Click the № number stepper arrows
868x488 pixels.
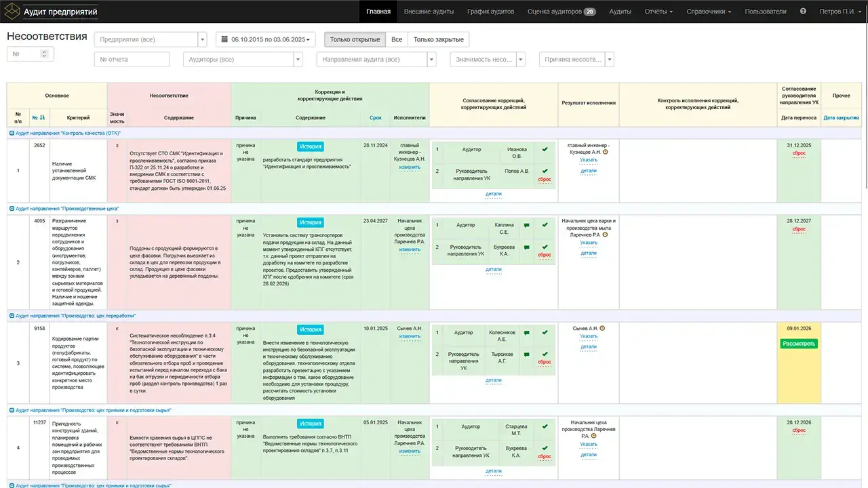coord(48,54)
